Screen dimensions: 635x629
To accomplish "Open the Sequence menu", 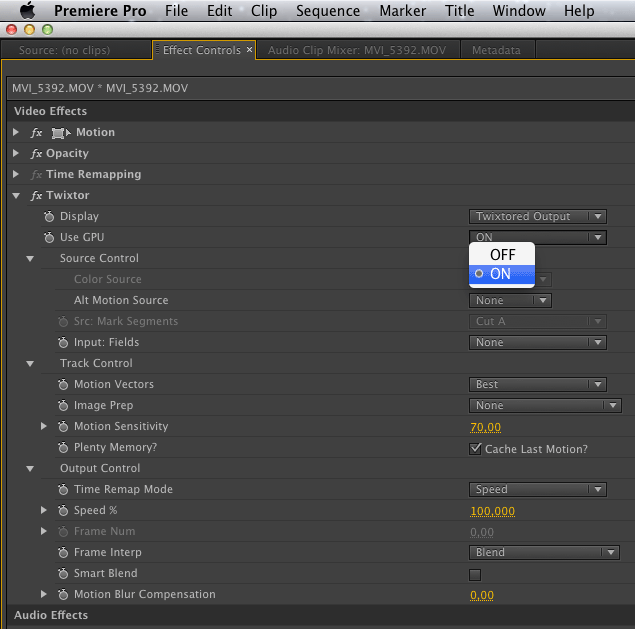I will coord(328,11).
